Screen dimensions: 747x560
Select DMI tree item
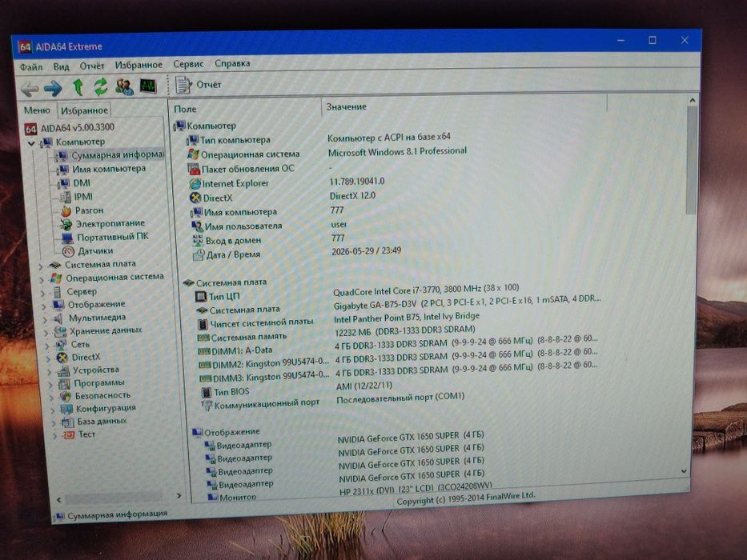74,183
